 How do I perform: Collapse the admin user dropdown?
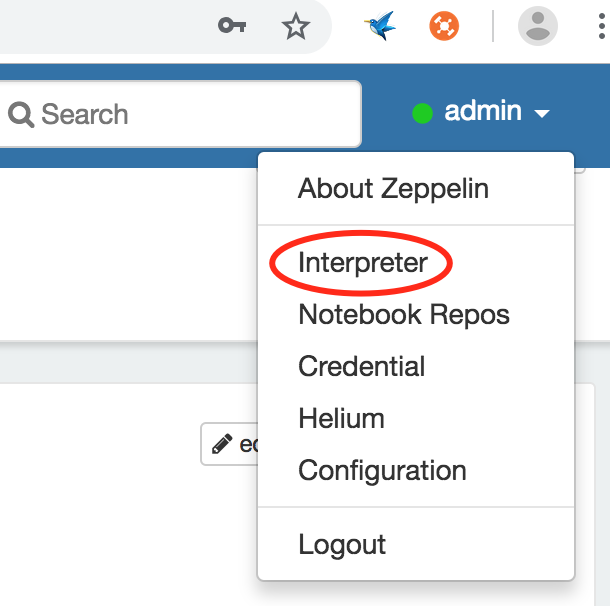[482, 112]
